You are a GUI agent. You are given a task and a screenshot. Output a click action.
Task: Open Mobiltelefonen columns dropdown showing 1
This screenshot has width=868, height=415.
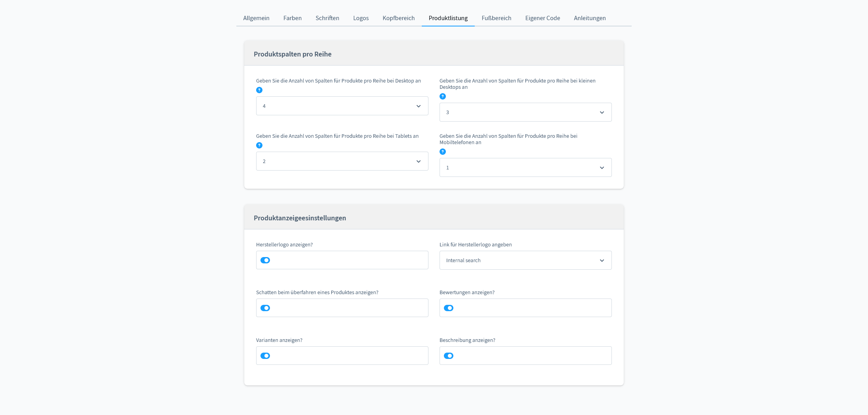(x=526, y=167)
